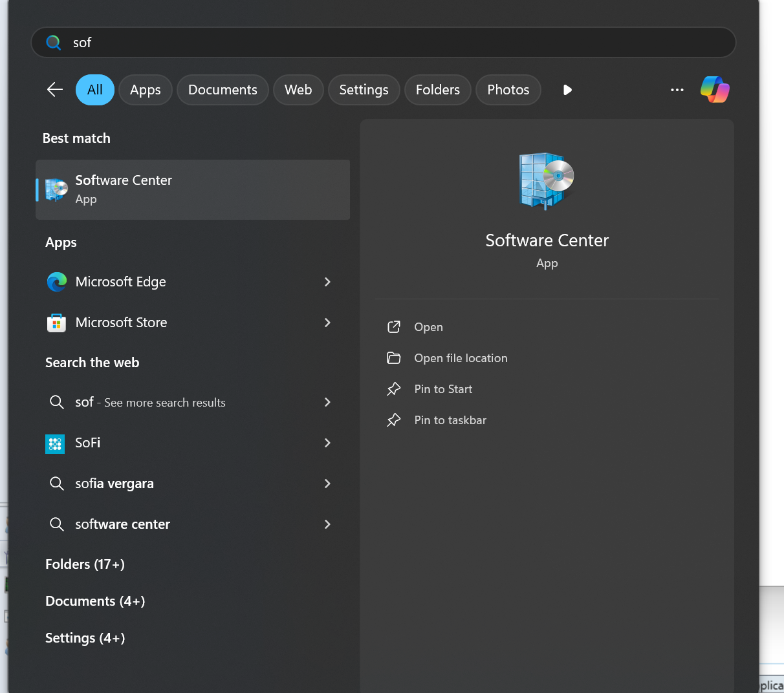Expand Microsoft Edge result chevron
The width and height of the screenshot is (784, 693).
(327, 282)
